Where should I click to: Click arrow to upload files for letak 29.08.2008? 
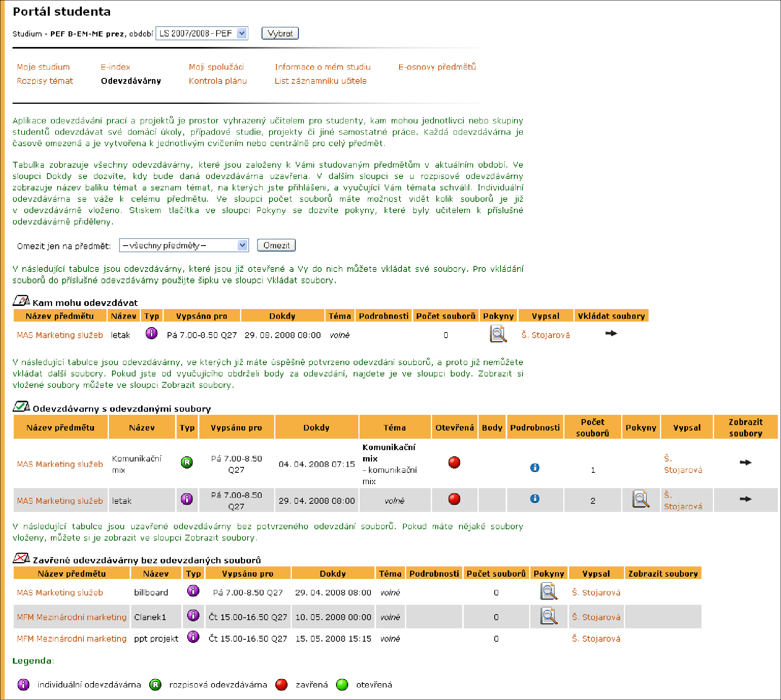611,333
